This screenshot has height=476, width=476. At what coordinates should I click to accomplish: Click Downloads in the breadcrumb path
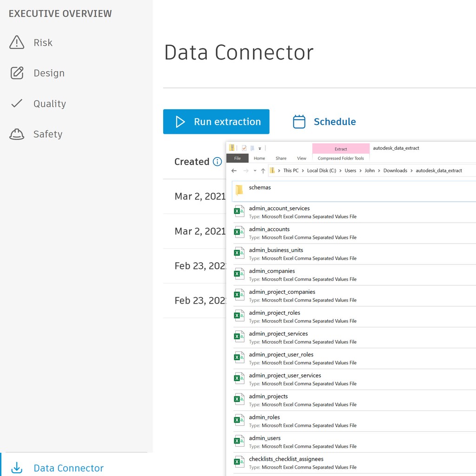pos(395,170)
